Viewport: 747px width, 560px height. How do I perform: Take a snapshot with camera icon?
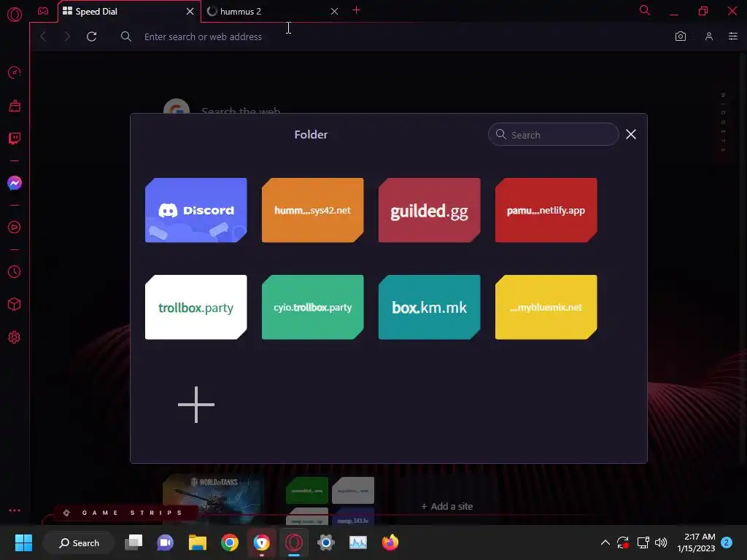pos(681,36)
